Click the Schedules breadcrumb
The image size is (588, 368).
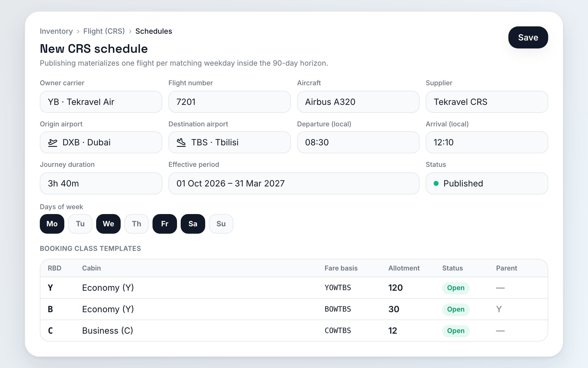[154, 31]
